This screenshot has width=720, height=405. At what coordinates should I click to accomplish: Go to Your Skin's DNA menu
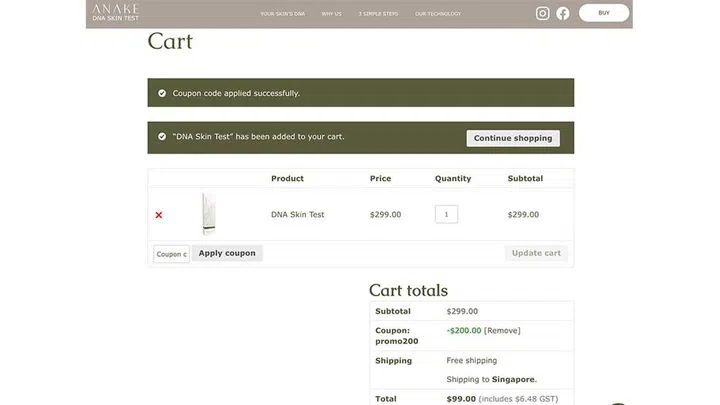(x=282, y=14)
